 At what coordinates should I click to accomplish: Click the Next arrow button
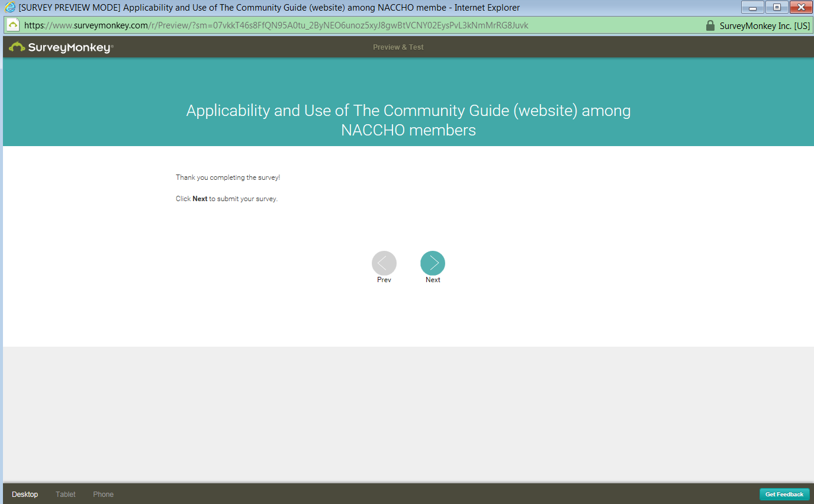(x=433, y=263)
